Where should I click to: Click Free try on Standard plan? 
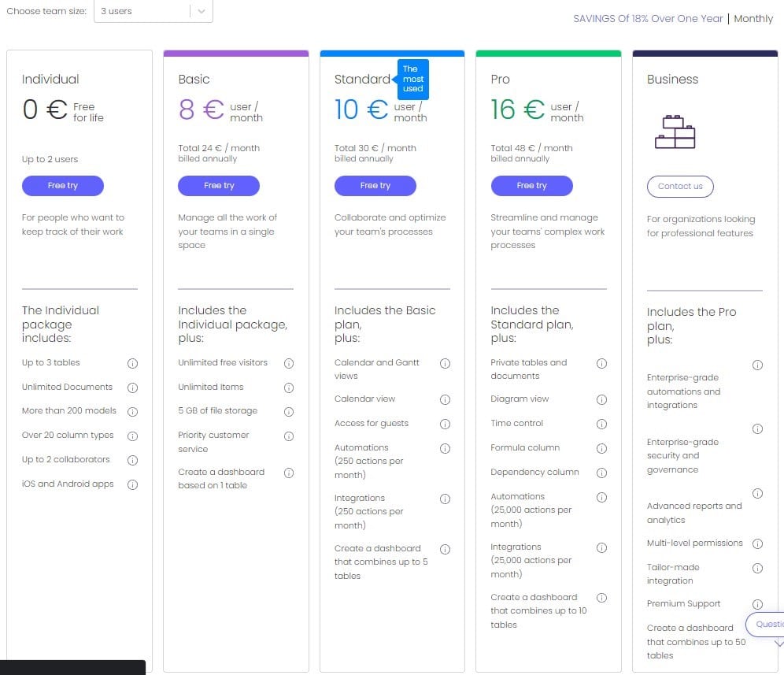coord(375,186)
